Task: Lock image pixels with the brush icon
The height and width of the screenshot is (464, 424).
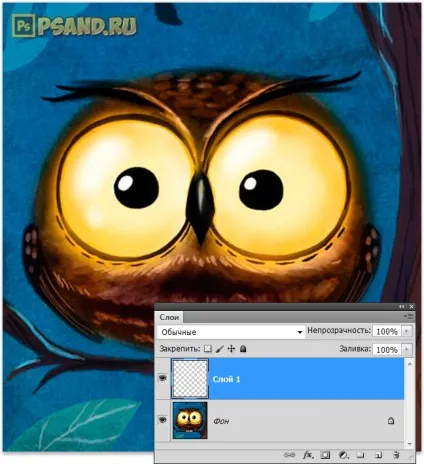Action: tap(220, 349)
